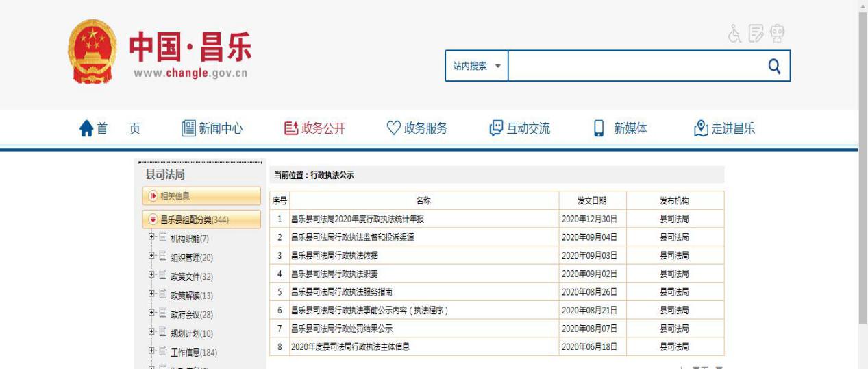
Task: Open the 昌乐县司法局行政处罚结果公示 link
Action: click(x=342, y=329)
